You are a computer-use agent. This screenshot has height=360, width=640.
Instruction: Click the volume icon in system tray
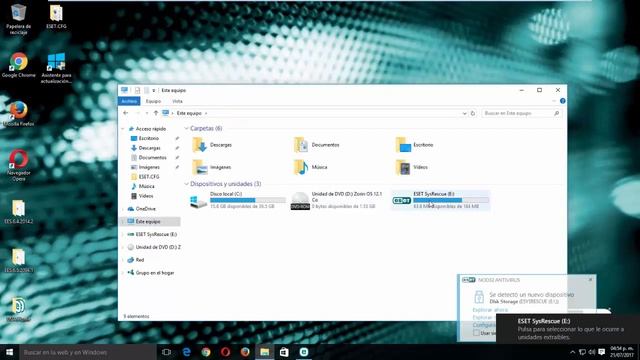[592, 352]
